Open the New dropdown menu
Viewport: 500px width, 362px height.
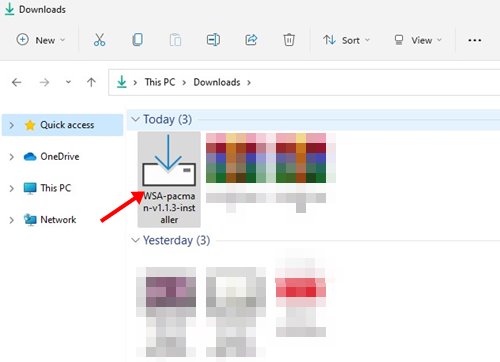point(41,40)
